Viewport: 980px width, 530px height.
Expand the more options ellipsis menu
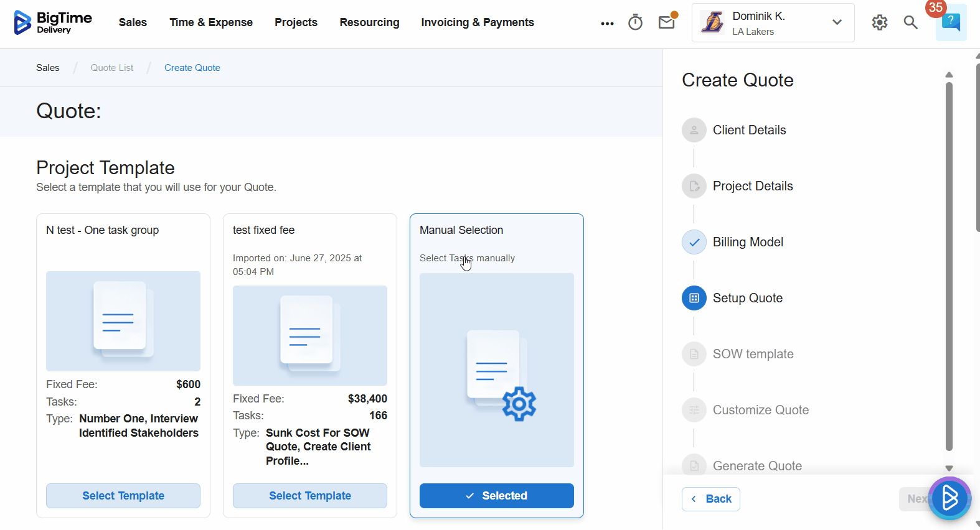(x=607, y=23)
